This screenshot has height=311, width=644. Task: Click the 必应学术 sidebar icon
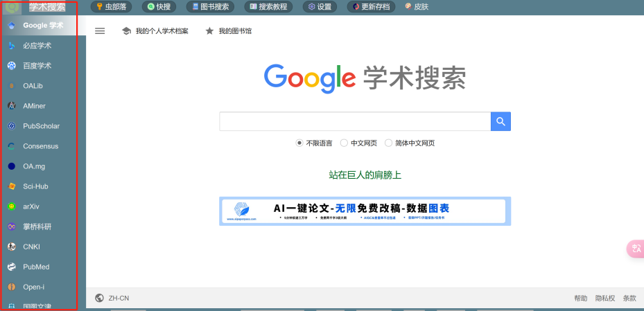click(12, 46)
